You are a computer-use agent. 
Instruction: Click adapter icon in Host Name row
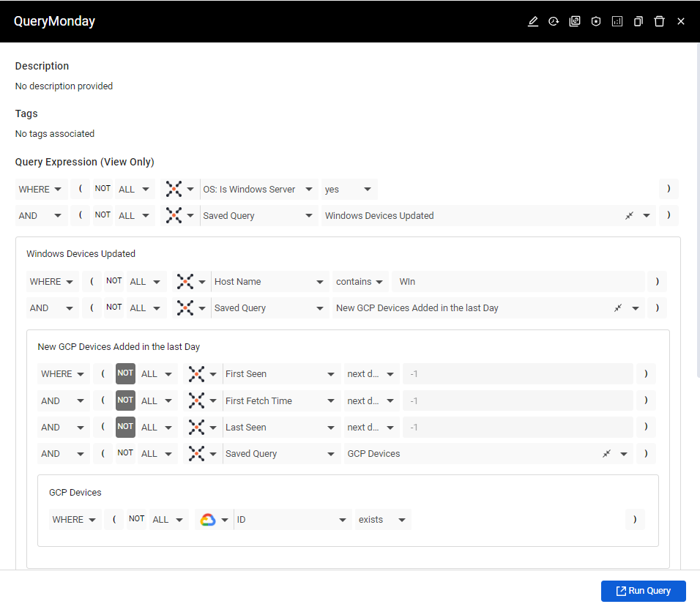tap(185, 282)
